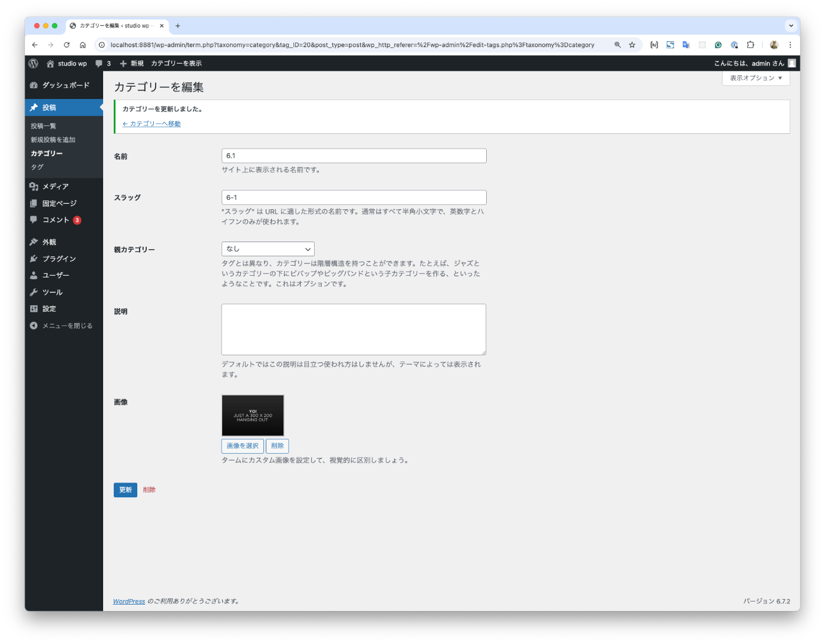Reload the page
The height and width of the screenshot is (644, 825).
pos(67,45)
